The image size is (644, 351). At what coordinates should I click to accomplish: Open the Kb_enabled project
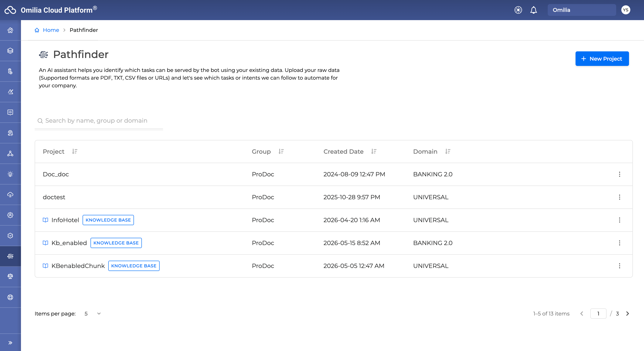tap(69, 243)
